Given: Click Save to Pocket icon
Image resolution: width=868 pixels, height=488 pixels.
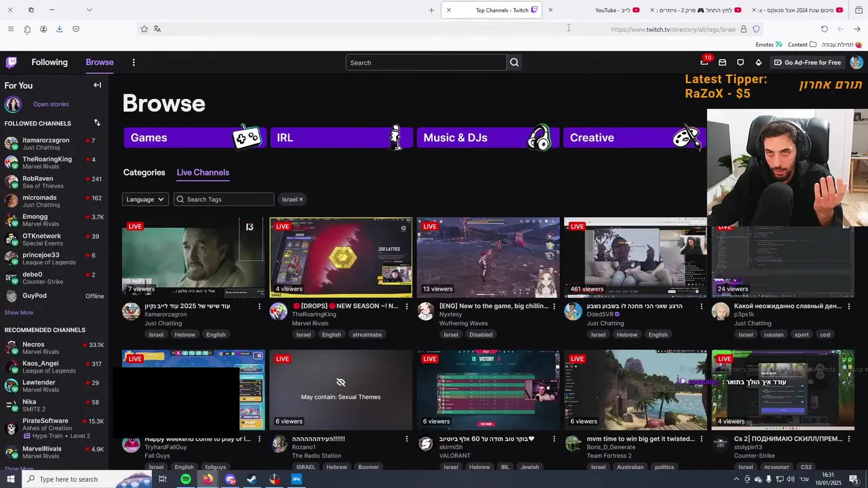Looking at the screenshot, I should [x=76, y=29].
